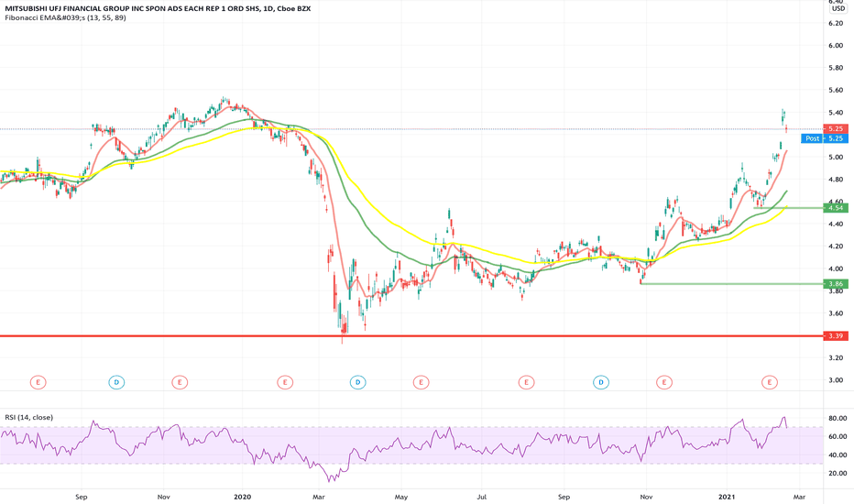Open the earnings E marker after 2021 label

pyautogui.click(x=770, y=382)
